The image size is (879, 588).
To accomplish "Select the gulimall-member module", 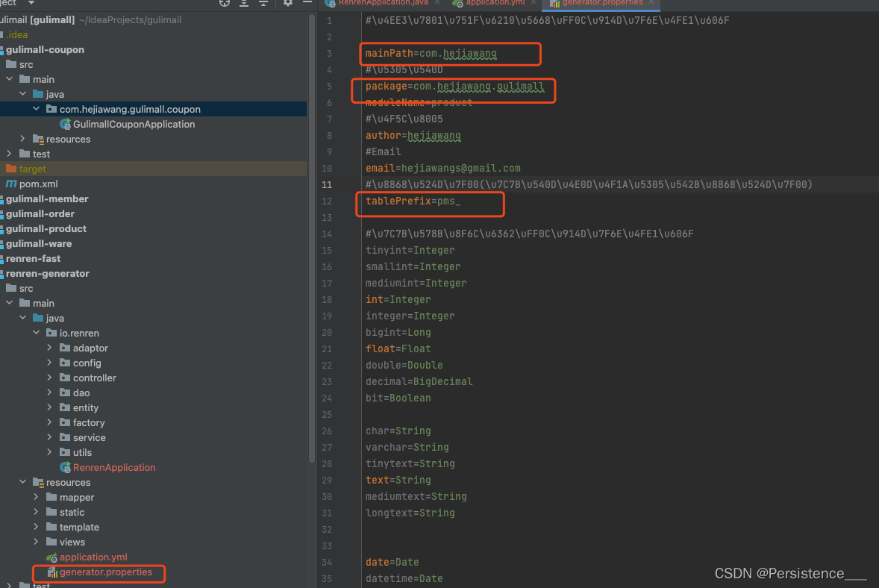I will [x=47, y=199].
